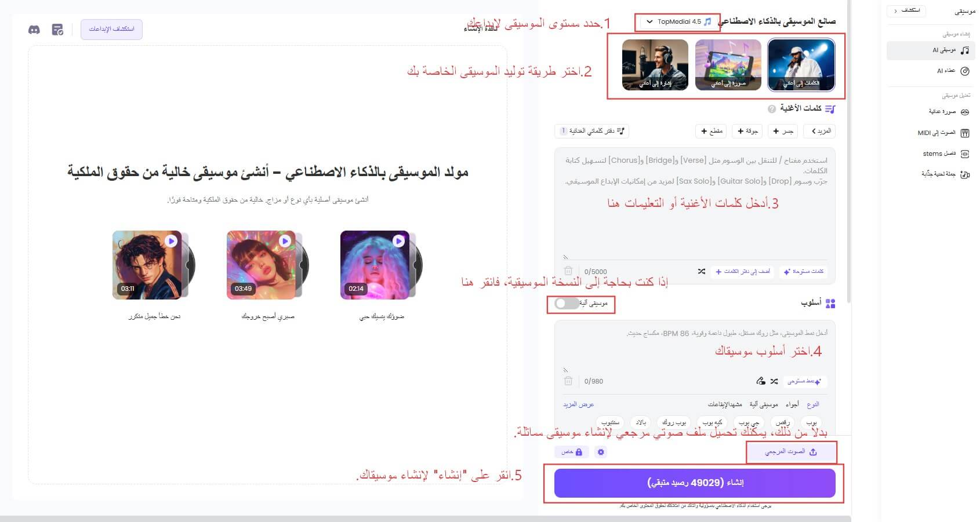Shuffle lyrics with the random icon
This screenshot has width=980, height=522.
point(701,271)
